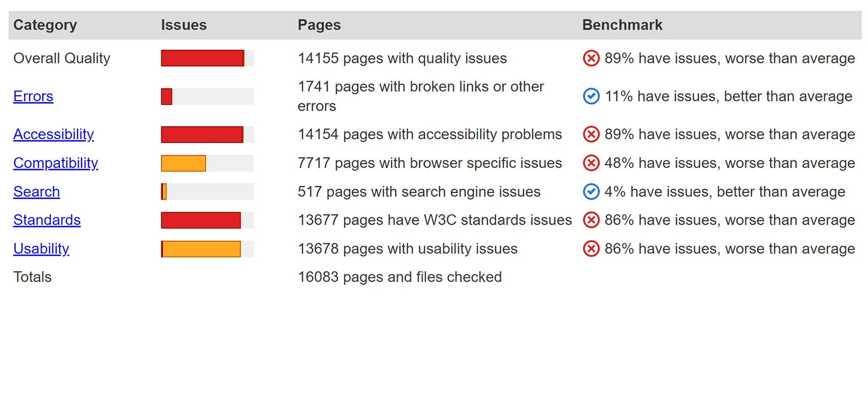View the Standards category link
Viewport: 868px width, 396px height.
point(47,220)
